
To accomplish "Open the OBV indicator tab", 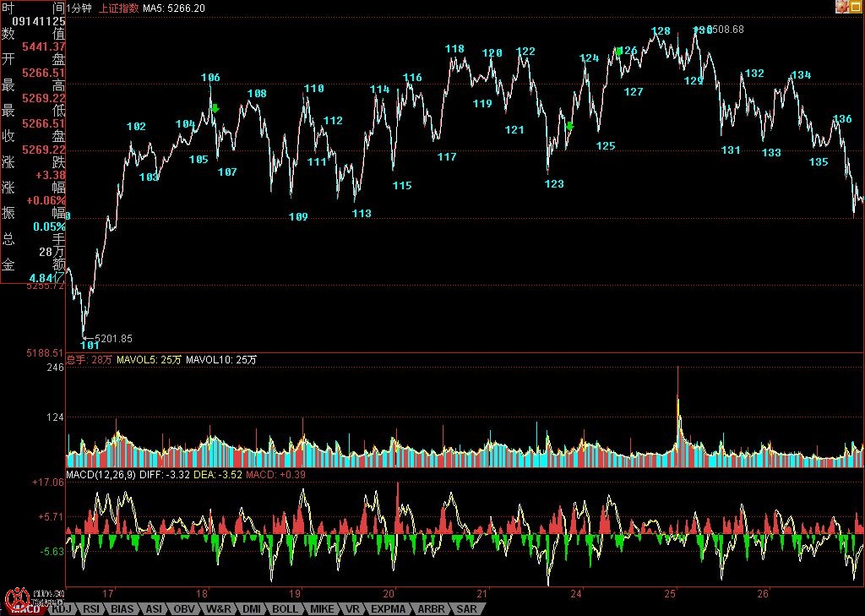I will pos(185,608).
